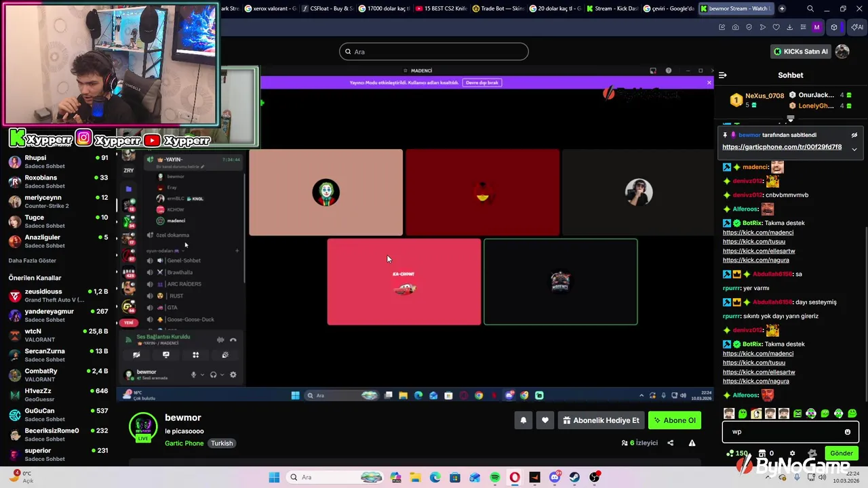Click the Opera player arrow icon
The image size is (868, 488).
click(x=763, y=27)
